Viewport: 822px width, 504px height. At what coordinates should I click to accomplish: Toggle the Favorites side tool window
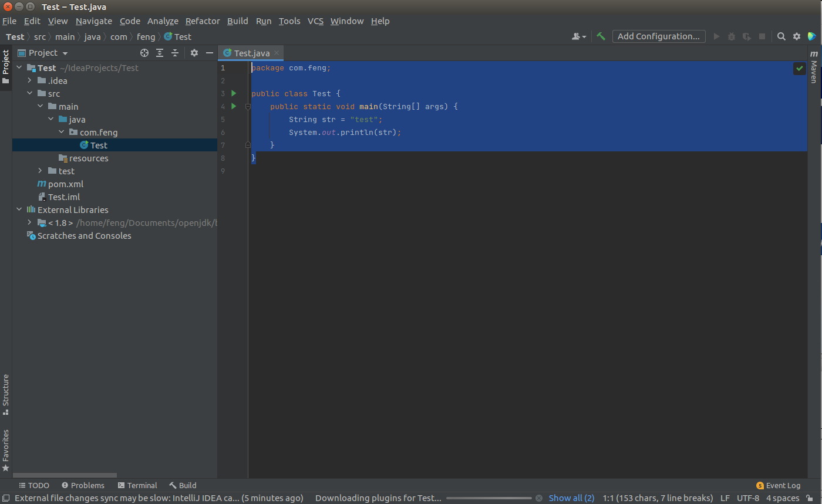click(6, 451)
